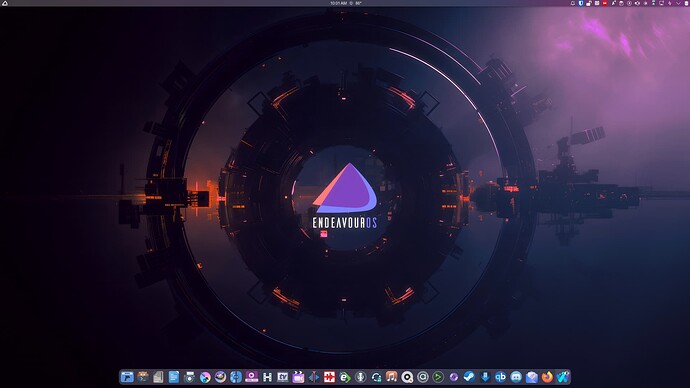Open the blue download arrow app
Screen dimensions: 690x388
[485, 377]
